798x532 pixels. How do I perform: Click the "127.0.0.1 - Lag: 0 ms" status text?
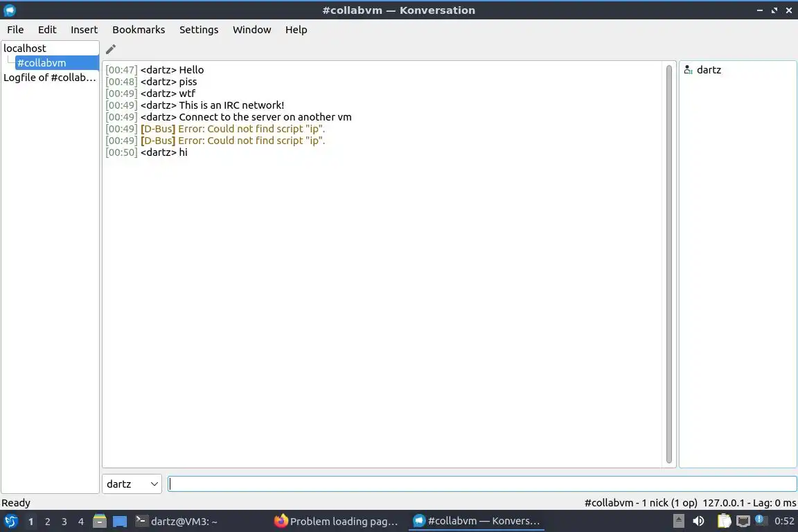tap(749, 503)
